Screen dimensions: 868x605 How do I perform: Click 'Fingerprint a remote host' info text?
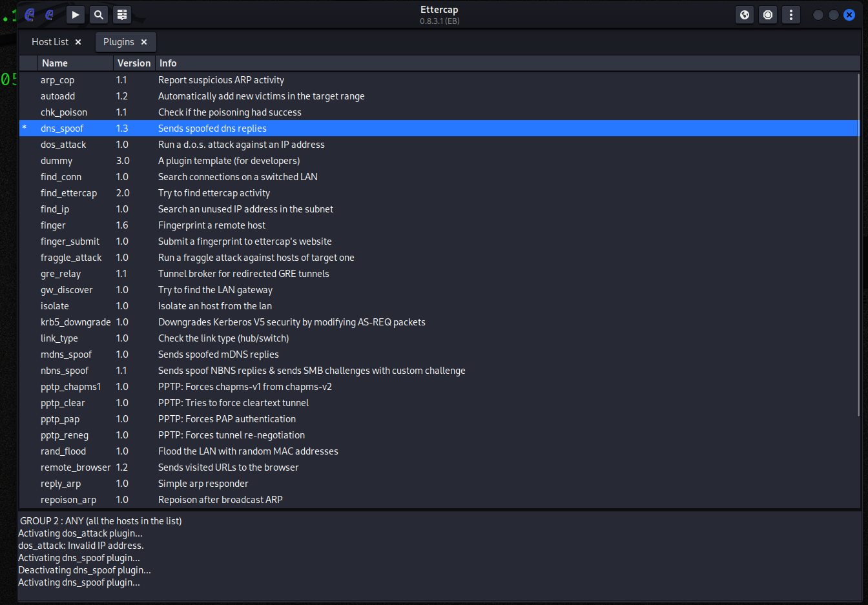click(212, 225)
